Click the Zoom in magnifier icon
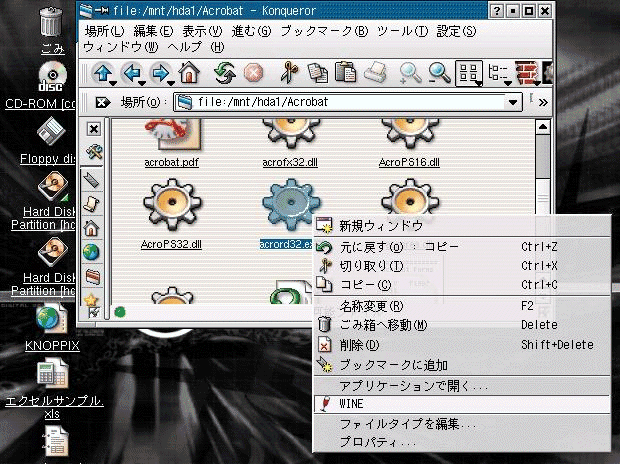 pyautogui.click(x=410, y=73)
